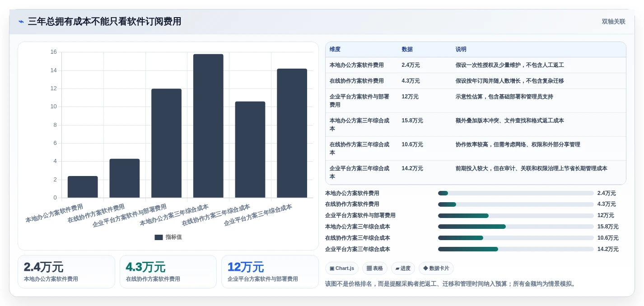Click description 假设一次性授权及少量维护
644x306 pixels.
coord(510,65)
